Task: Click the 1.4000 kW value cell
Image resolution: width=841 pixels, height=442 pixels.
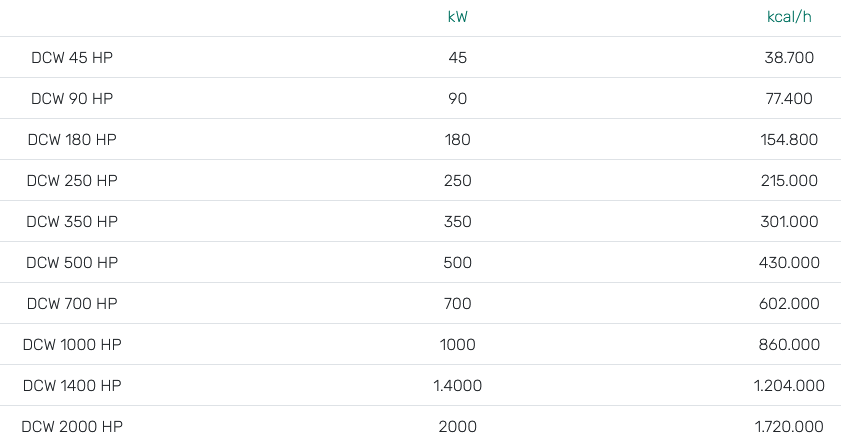Action: coord(458,386)
